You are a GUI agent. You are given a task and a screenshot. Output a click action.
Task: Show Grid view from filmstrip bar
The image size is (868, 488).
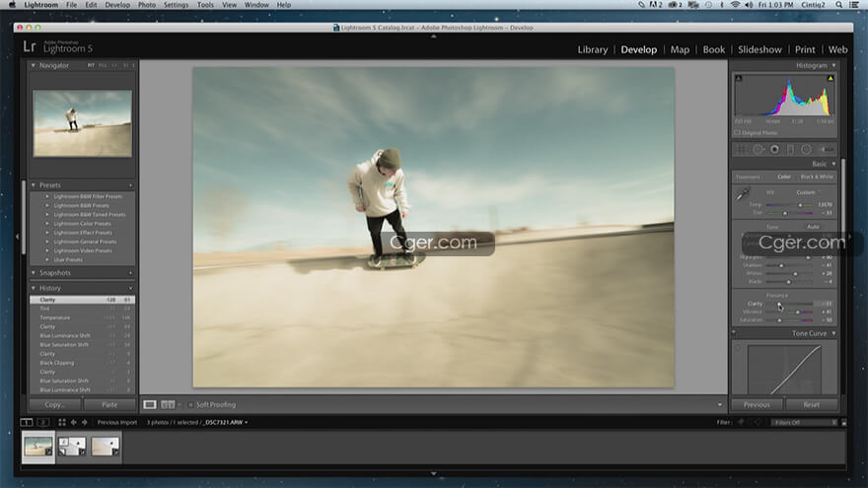(x=62, y=422)
